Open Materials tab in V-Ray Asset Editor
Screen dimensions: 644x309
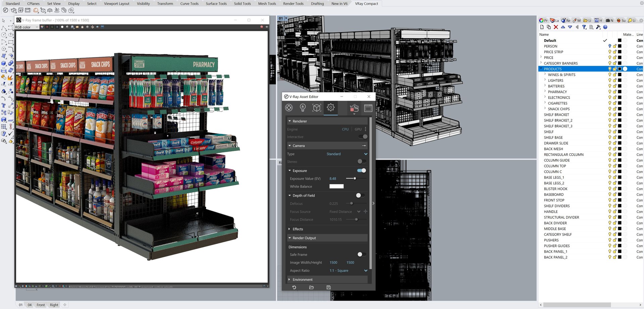289,108
